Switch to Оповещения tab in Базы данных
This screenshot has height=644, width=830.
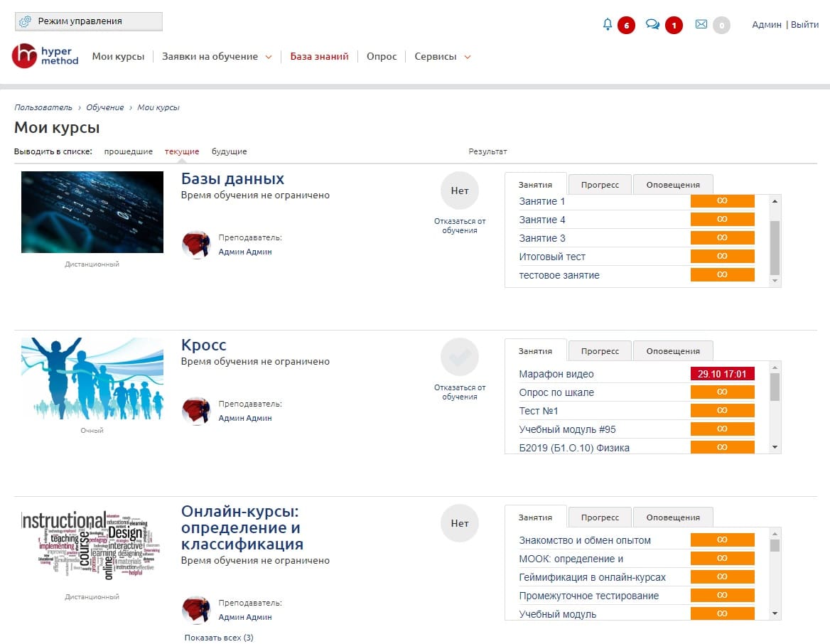[673, 185]
